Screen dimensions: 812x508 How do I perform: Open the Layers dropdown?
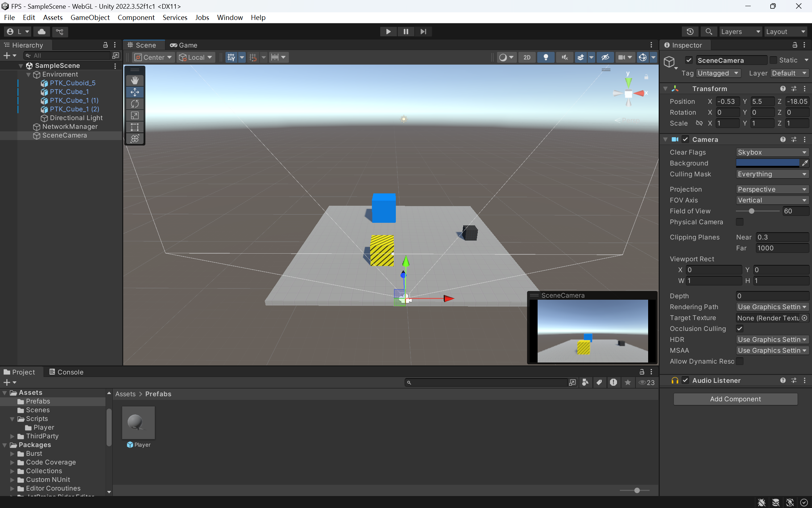pyautogui.click(x=740, y=32)
